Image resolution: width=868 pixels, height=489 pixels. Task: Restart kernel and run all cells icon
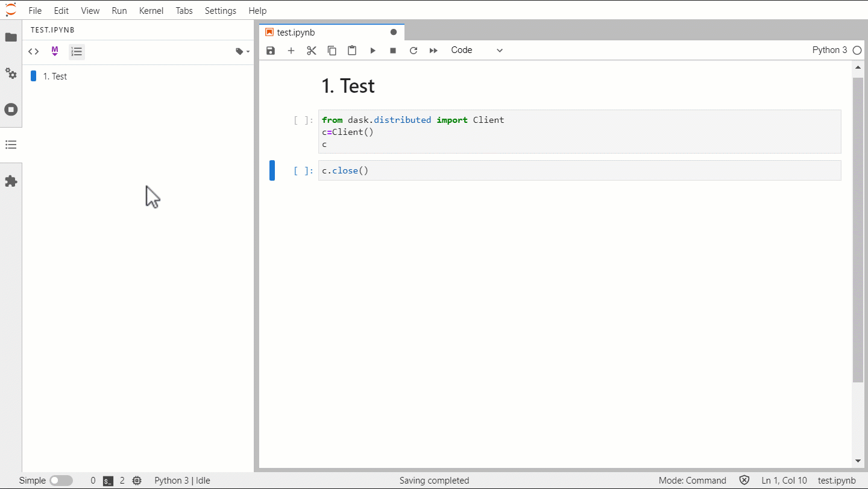[433, 51]
